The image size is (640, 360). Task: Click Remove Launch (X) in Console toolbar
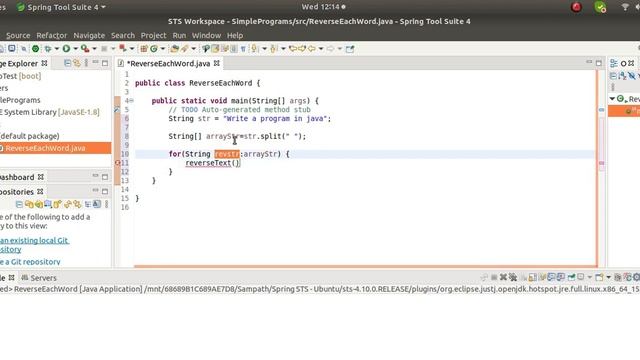(x=503, y=278)
